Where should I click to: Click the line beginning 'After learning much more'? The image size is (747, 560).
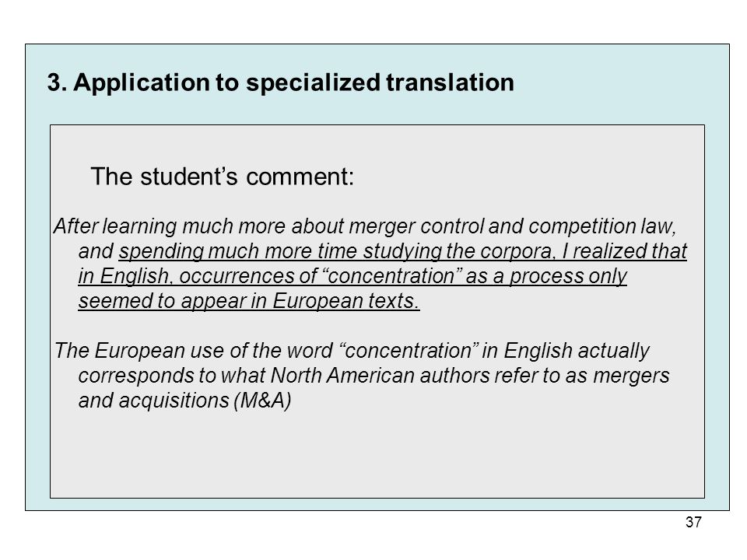pyautogui.click(x=365, y=226)
